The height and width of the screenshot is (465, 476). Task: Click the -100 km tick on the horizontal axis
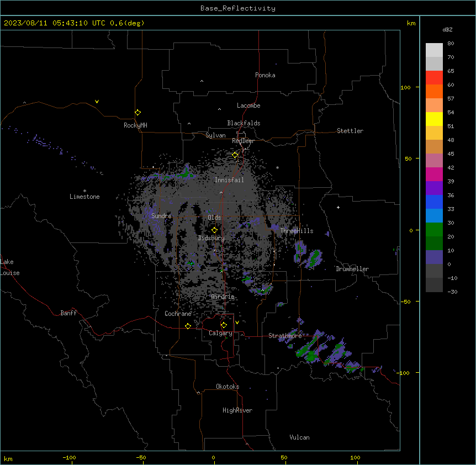[69, 457]
